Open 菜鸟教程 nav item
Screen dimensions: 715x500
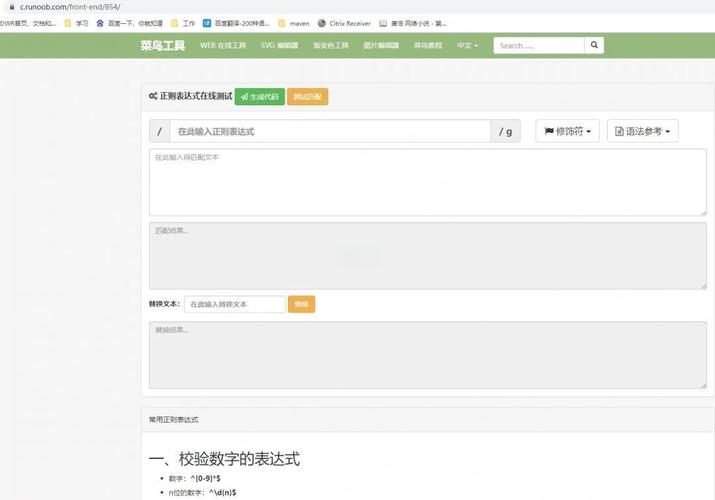tap(428, 45)
